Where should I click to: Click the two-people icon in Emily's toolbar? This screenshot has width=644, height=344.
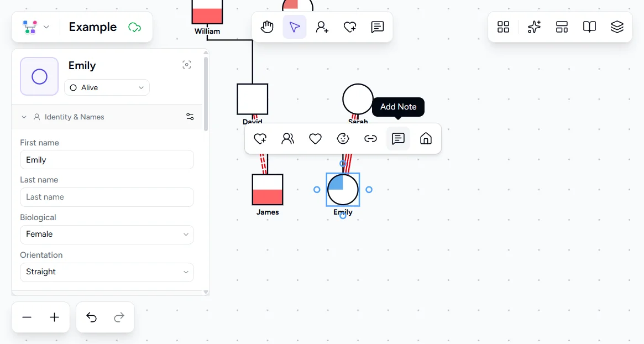(287, 139)
